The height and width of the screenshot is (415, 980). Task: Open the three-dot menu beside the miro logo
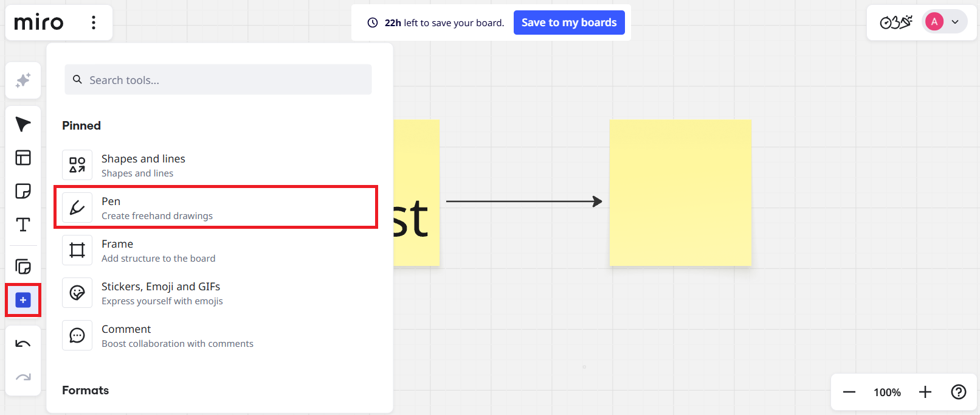point(94,22)
